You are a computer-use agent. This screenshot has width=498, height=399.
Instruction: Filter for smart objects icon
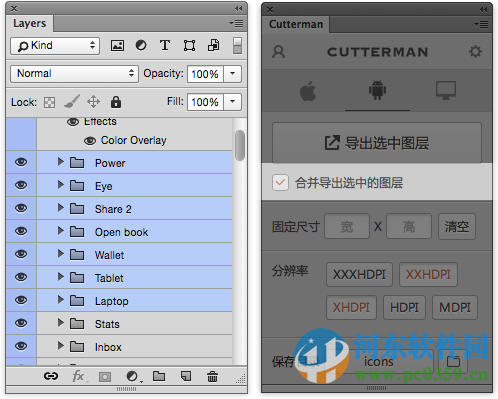point(213,45)
